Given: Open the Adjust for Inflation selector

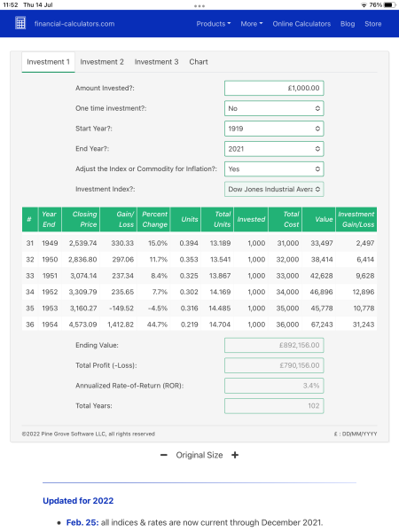Looking at the screenshot, I should coord(274,169).
